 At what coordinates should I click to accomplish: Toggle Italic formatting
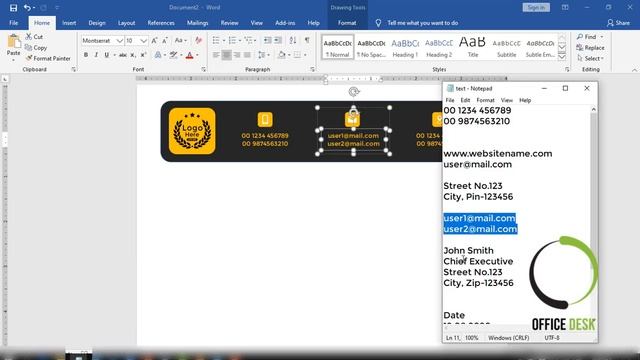[x=96, y=55]
